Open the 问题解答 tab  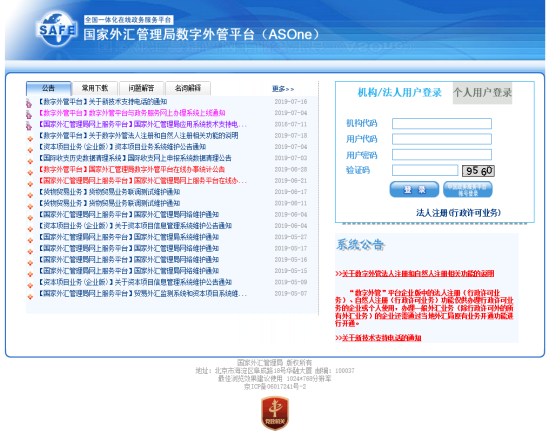coord(141,88)
